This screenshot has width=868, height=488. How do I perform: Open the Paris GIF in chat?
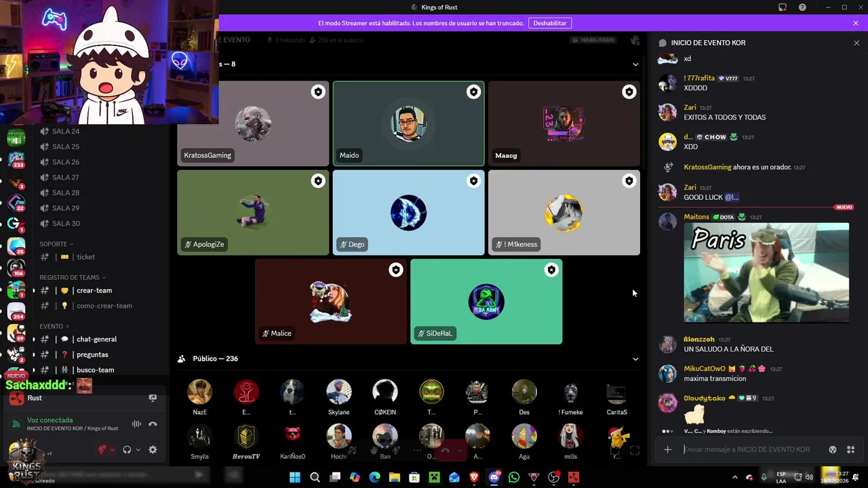[x=766, y=272]
